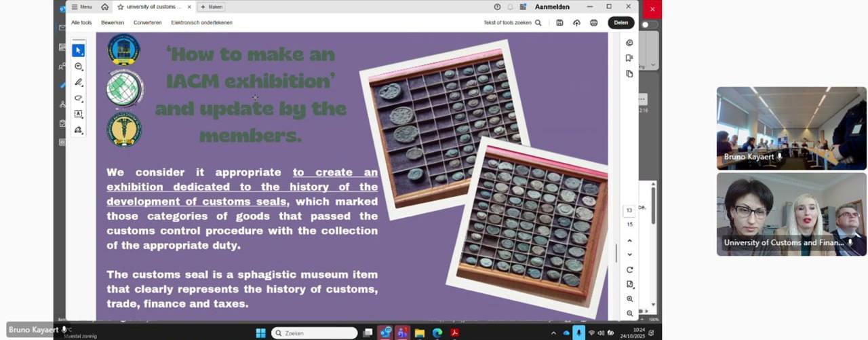Rotate the page using rotate icon
The width and height of the screenshot is (868, 340).
click(630, 270)
